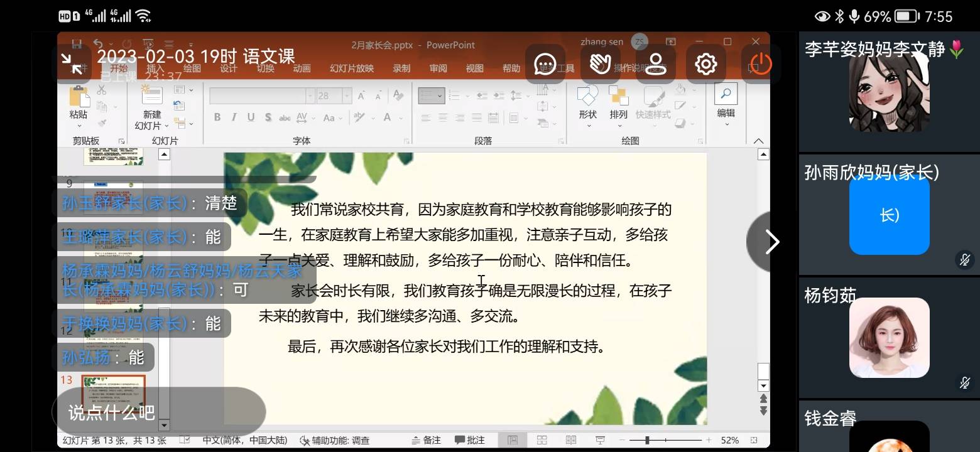Open the Slide Show (幻灯片放映) ribbon tab
This screenshot has height=452, width=980.
point(352,68)
